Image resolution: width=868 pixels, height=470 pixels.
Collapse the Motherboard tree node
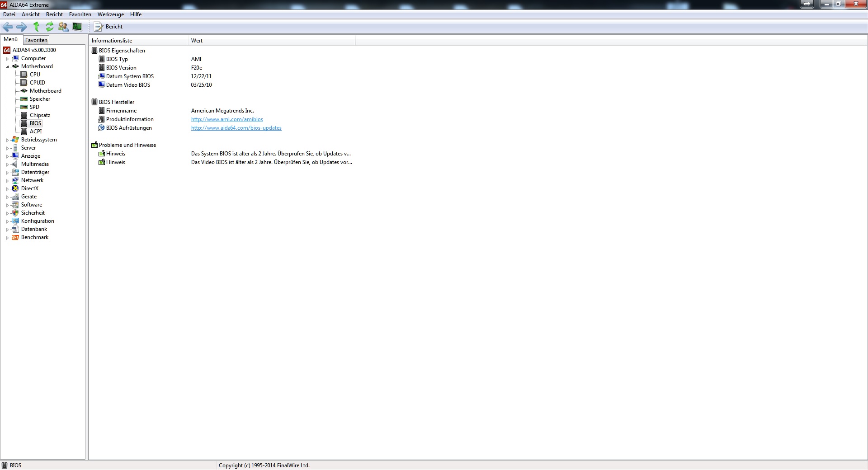click(x=7, y=67)
